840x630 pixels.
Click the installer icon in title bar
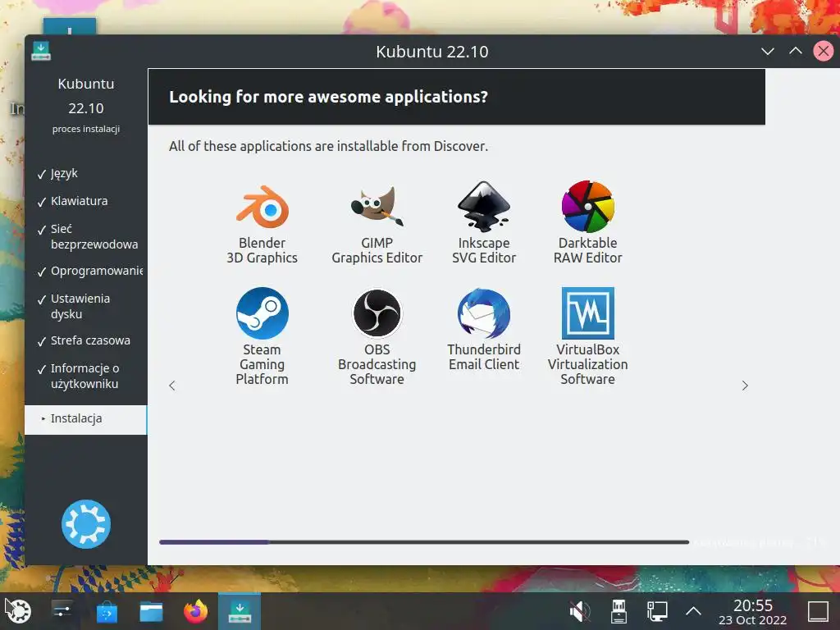(41, 51)
